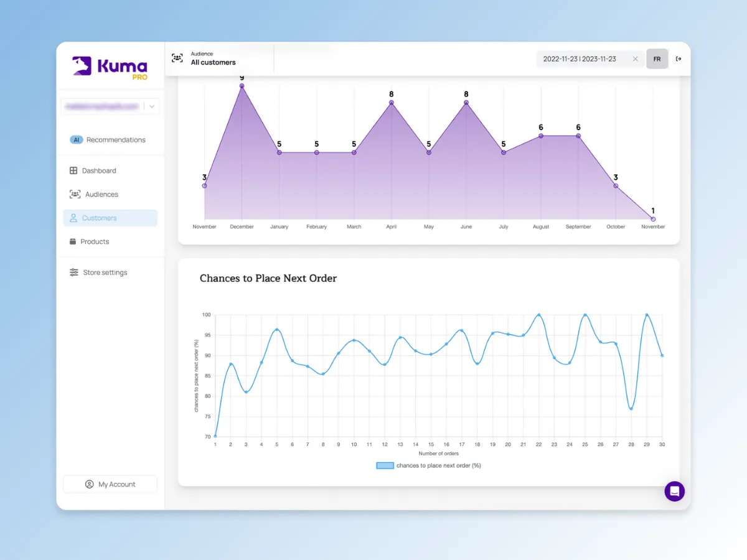
Task: Select the data point at 22 orders
Action: click(538, 315)
